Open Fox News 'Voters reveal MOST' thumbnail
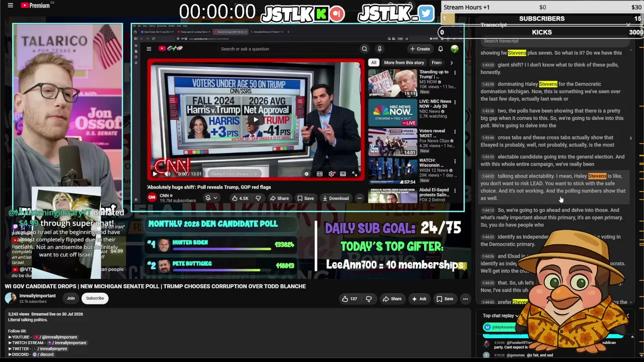 (392, 142)
